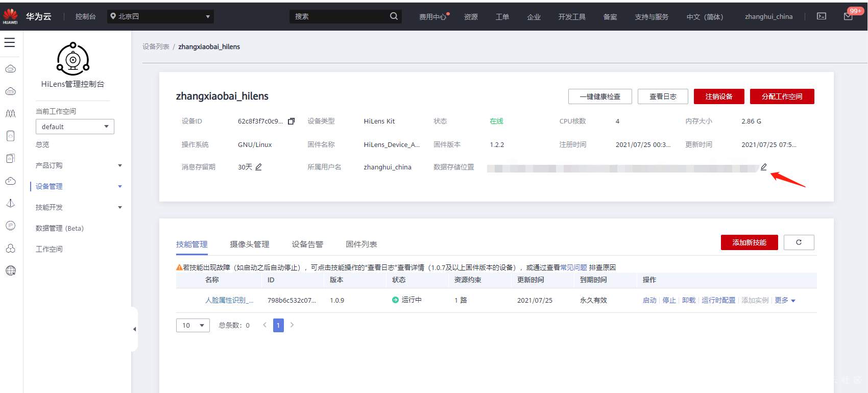Screen dimensions: 868x393
Task: Open 支持与服务 in the top bar
Action: [652, 17]
